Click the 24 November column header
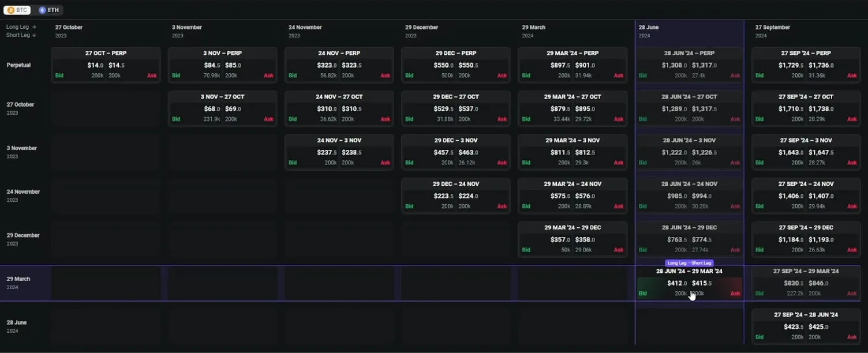This screenshot has height=353, width=868. click(x=305, y=31)
